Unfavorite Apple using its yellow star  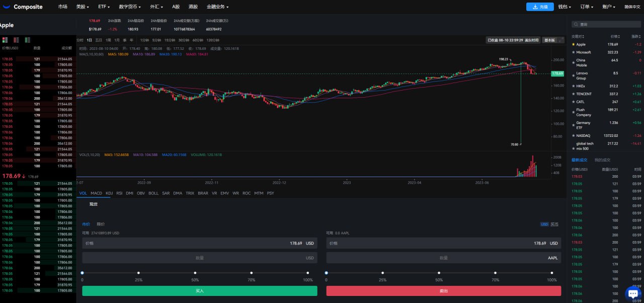pyautogui.click(x=574, y=44)
